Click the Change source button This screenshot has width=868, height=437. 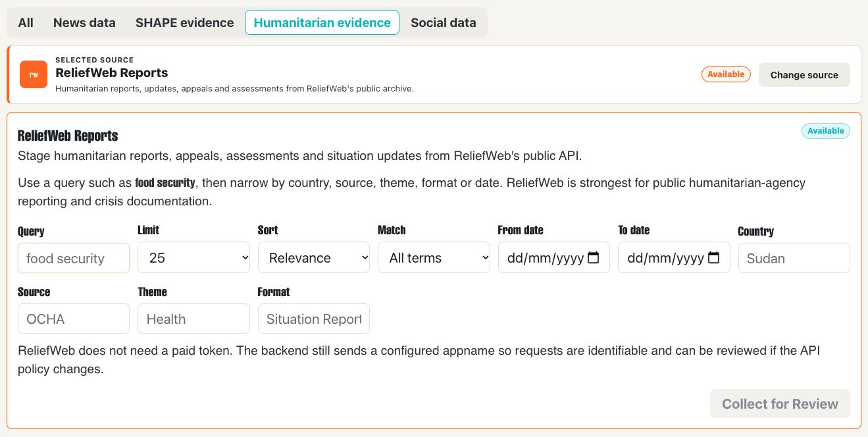(804, 75)
